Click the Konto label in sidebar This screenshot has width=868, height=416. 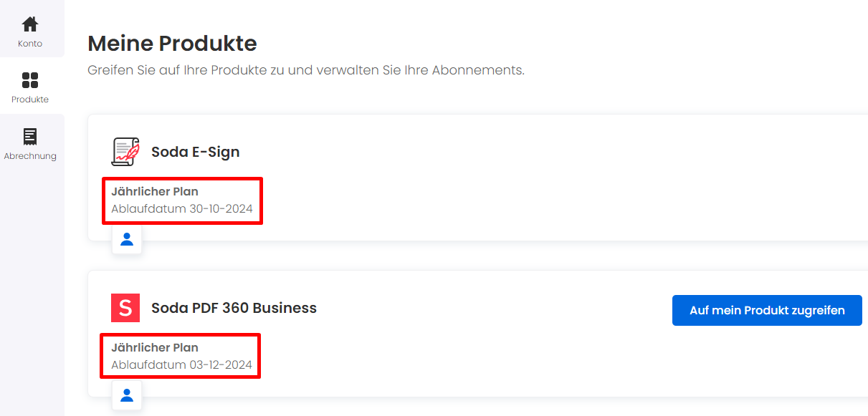[30, 44]
